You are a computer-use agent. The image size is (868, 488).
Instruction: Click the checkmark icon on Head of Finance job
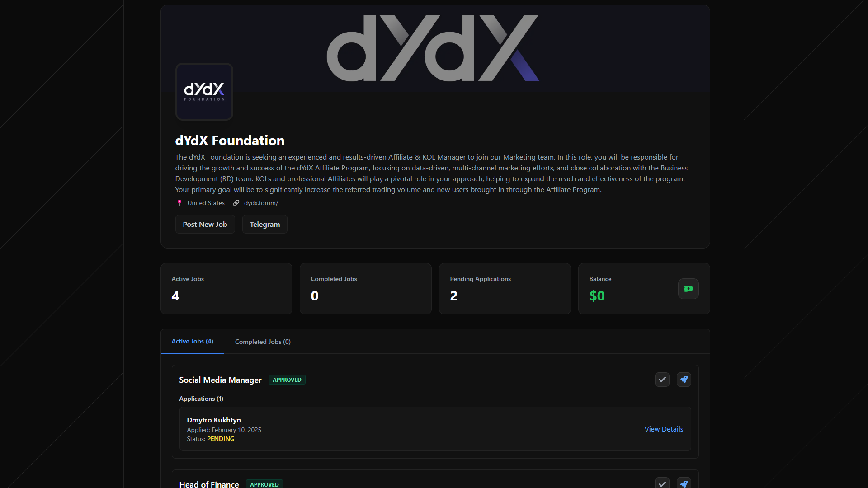point(662,483)
